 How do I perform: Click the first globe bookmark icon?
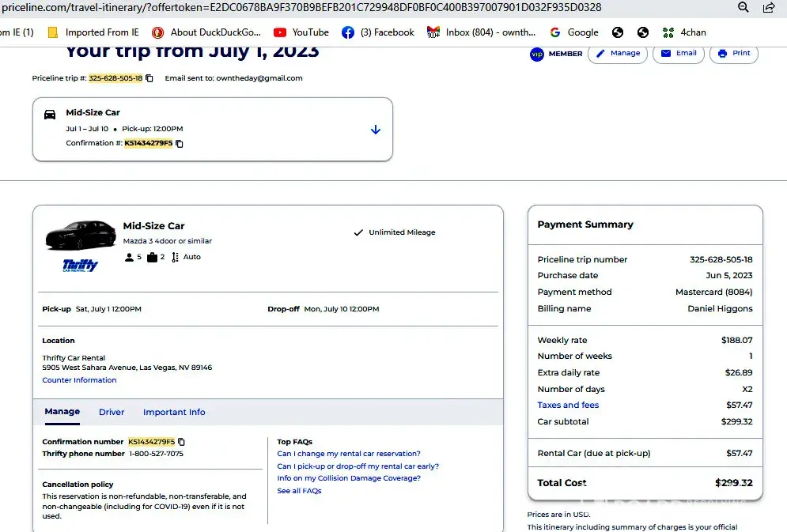618,32
